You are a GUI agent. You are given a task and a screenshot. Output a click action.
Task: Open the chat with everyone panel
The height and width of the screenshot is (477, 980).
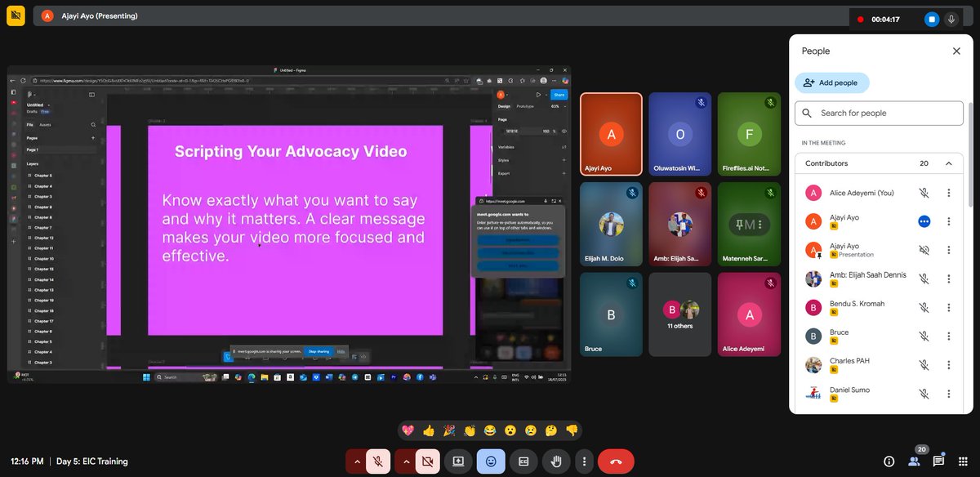(938, 461)
